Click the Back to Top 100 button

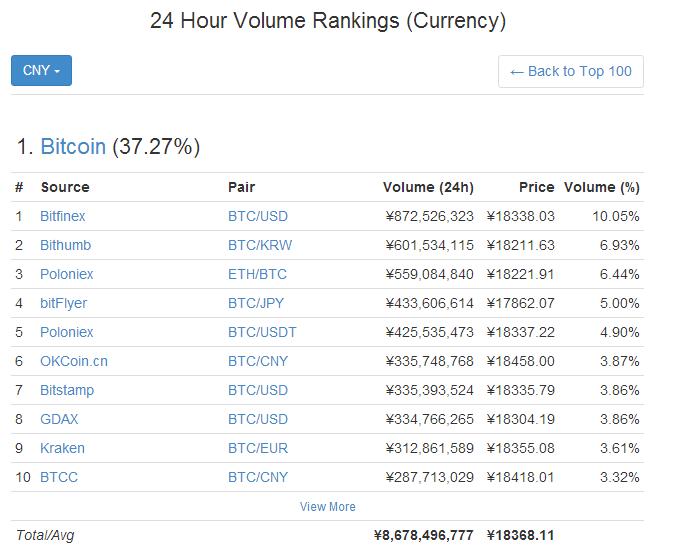click(x=571, y=71)
